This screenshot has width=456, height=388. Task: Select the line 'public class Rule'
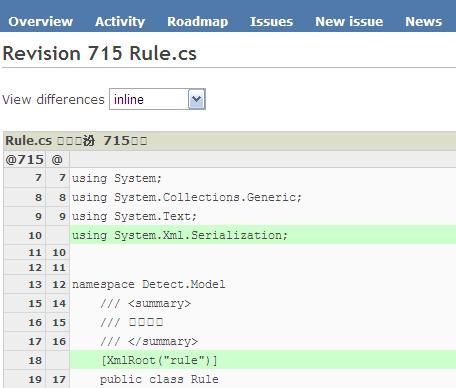[x=159, y=379]
